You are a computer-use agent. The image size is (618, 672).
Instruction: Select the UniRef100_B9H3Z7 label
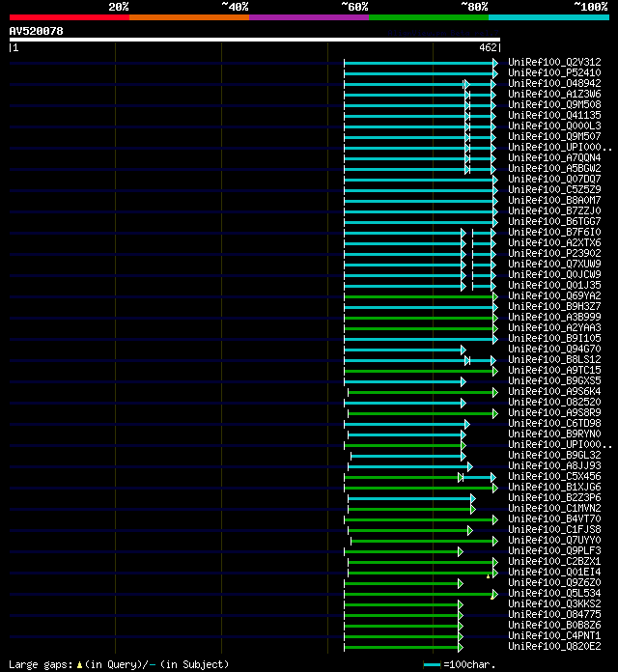pos(554,306)
